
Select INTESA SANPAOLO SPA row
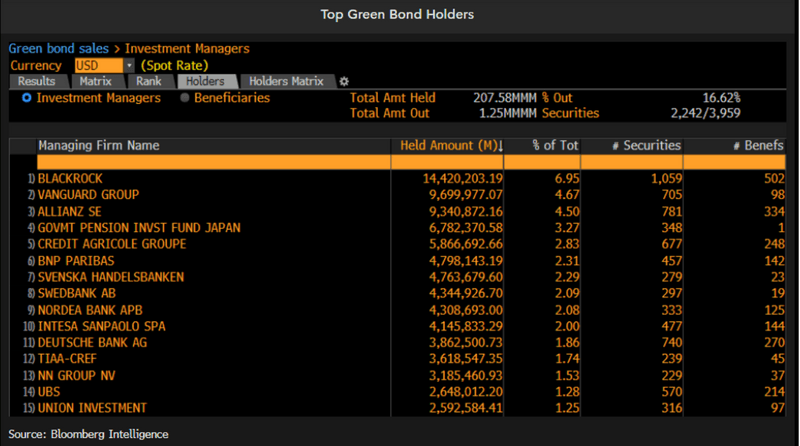tap(397, 326)
